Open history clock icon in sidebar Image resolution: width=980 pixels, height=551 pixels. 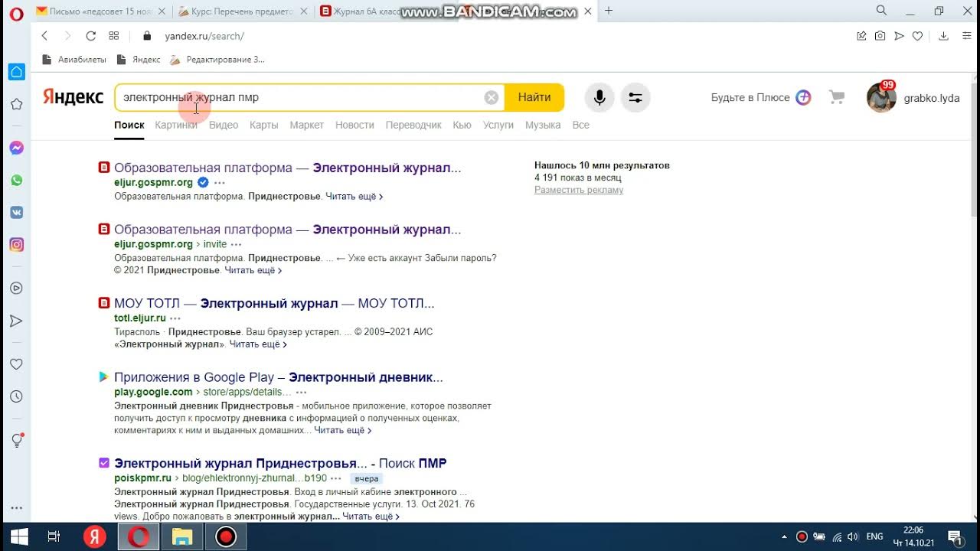point(16,396)
